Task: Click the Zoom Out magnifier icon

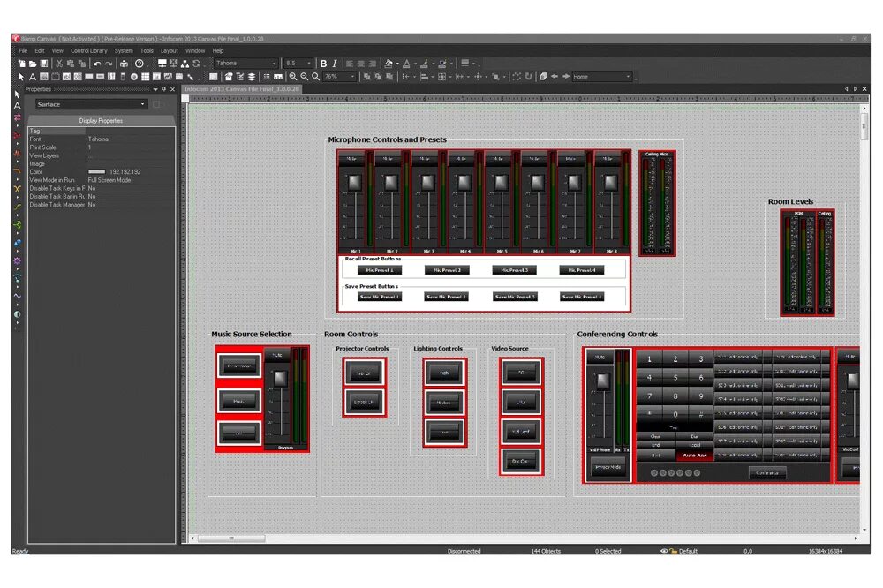Action: [304, 77]
